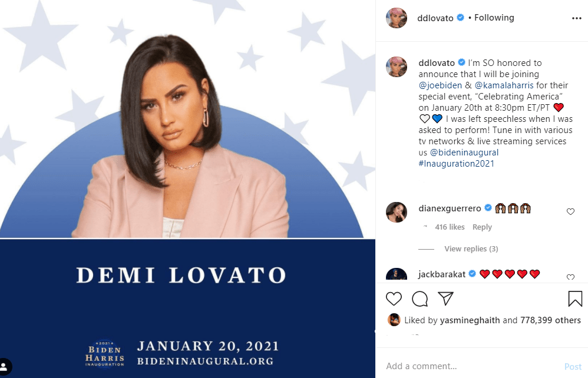
Task: Click the Post comment button
Action: point(573,366)
